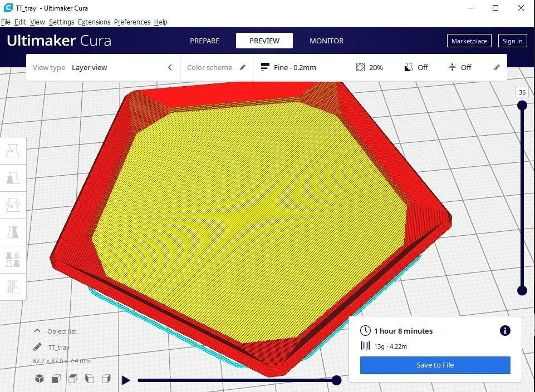
Task: Edit Color scheme with pencil icon
Action: (243, 67)
